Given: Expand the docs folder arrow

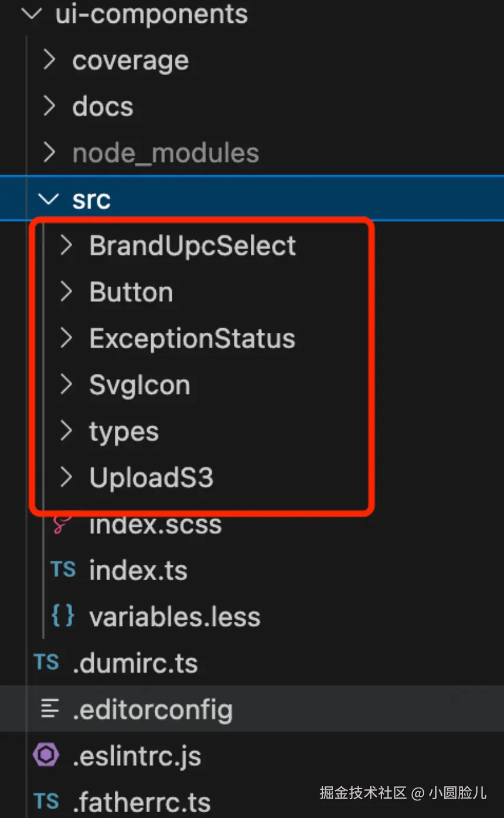Looking at the screenshot, I should 50,107.
